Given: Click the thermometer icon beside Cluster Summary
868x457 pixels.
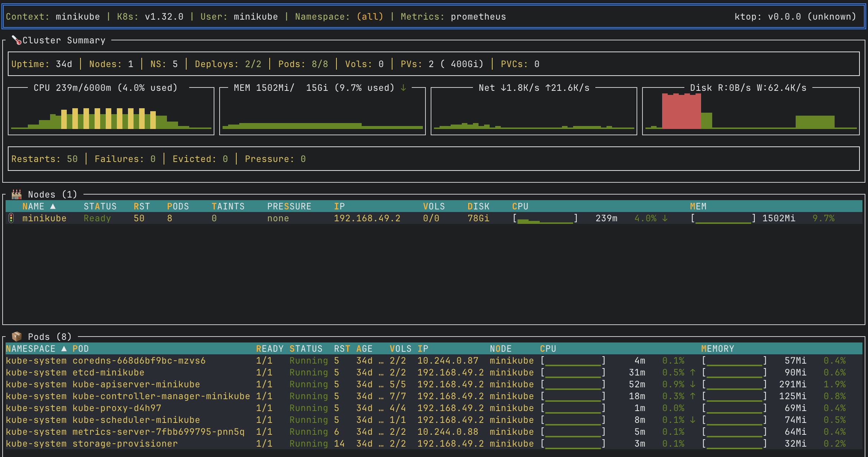Looking at the screenshot, I should point(17,40).
